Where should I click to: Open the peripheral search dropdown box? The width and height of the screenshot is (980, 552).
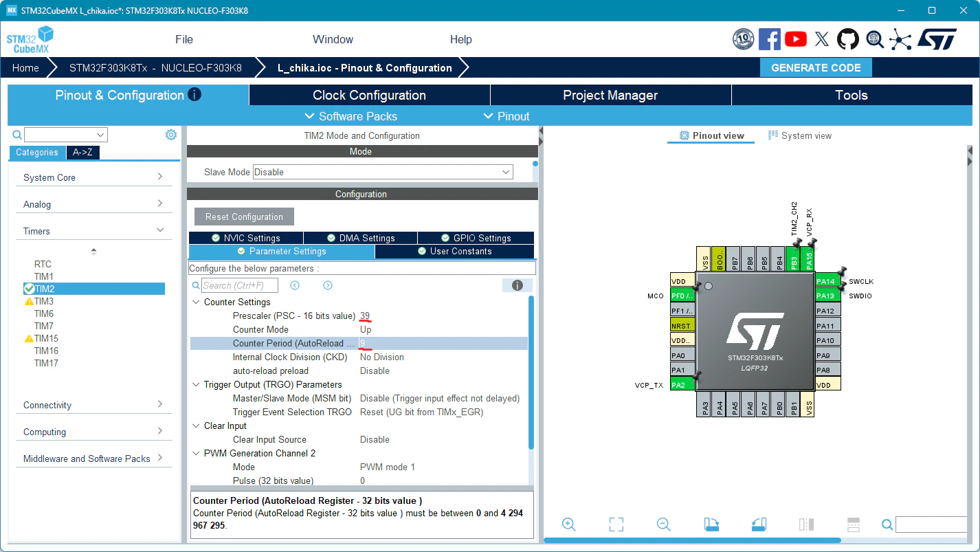pos(66,135)
